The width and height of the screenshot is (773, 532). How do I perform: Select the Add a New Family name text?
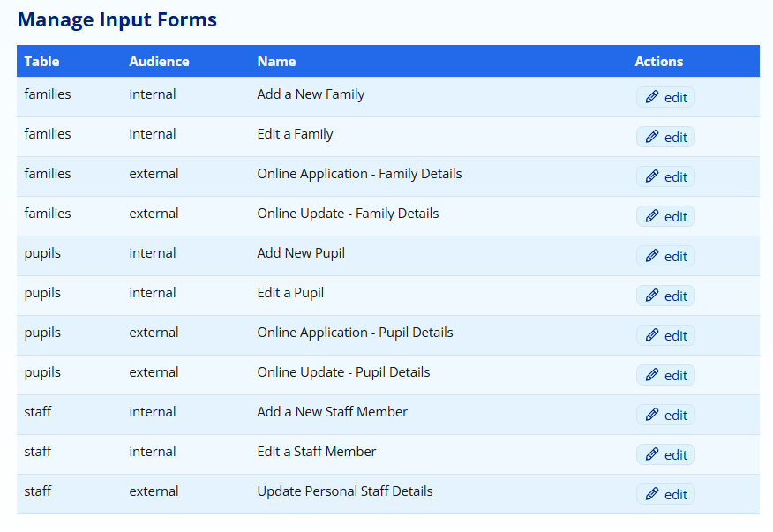point(311,94)
